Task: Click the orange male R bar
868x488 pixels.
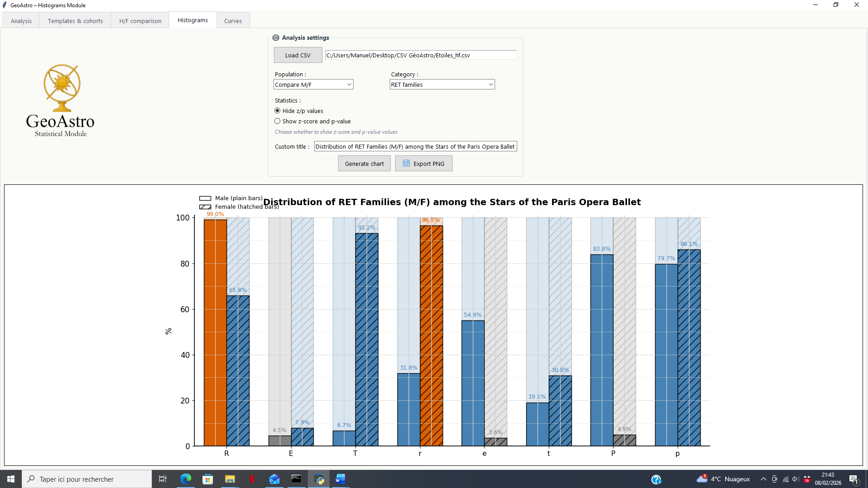Action: click(x=215, y=332)
